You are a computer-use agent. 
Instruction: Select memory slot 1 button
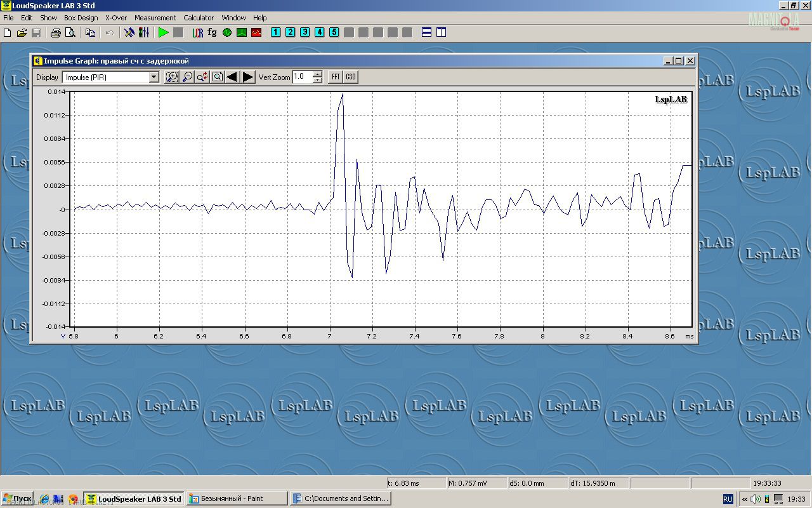click(276, 32)
